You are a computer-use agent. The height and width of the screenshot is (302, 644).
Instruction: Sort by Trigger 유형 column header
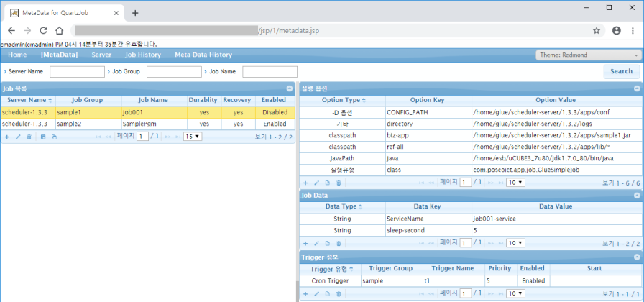(x=330, y=268)
